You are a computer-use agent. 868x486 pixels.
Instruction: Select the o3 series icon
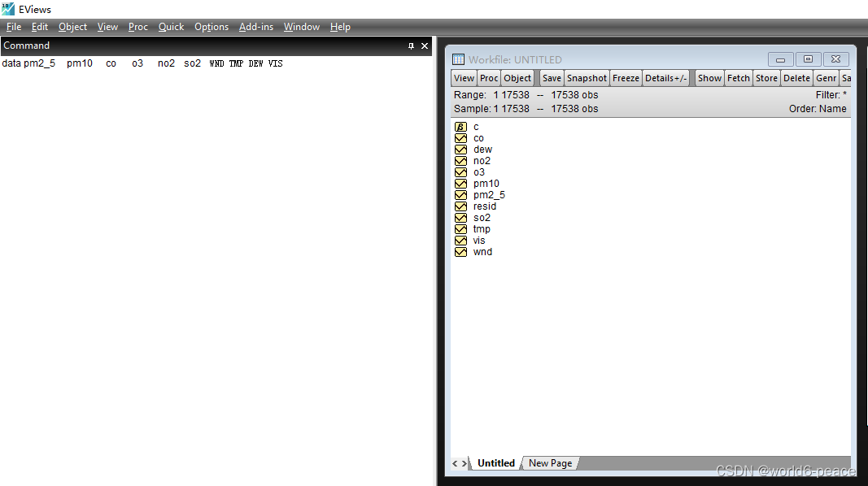click(460, 172)
